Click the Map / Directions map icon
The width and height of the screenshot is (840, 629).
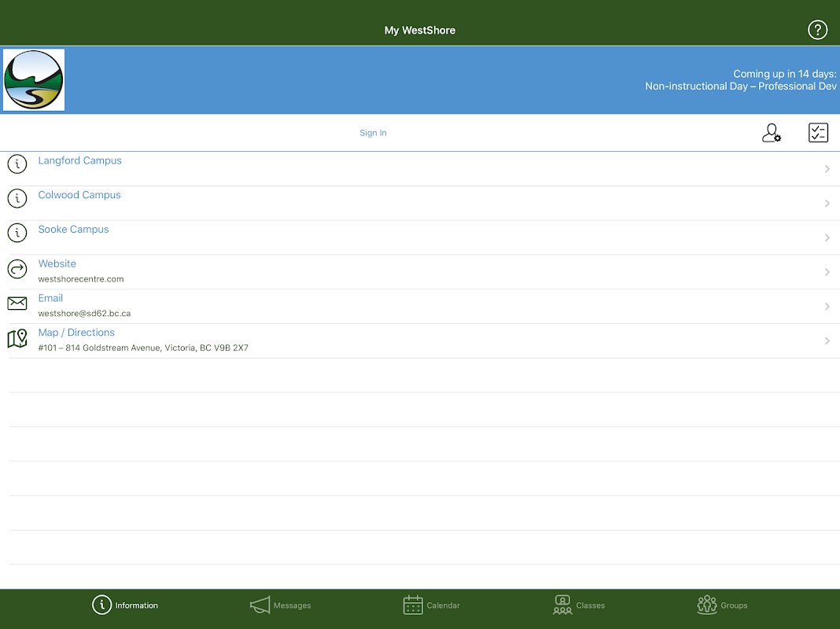(x=17, y=338)
